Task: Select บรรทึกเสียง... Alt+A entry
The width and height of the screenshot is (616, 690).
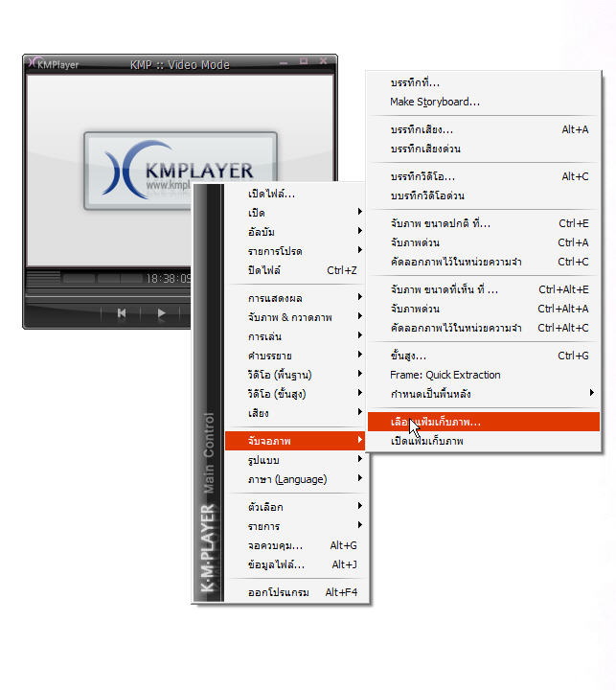Action: 483,129
